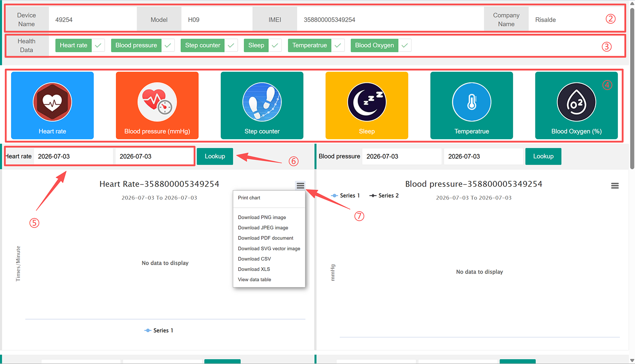Toggle the Heart rate health data checkbox
The width and height of the screenshot is (635, 364).
pos(98,45)
